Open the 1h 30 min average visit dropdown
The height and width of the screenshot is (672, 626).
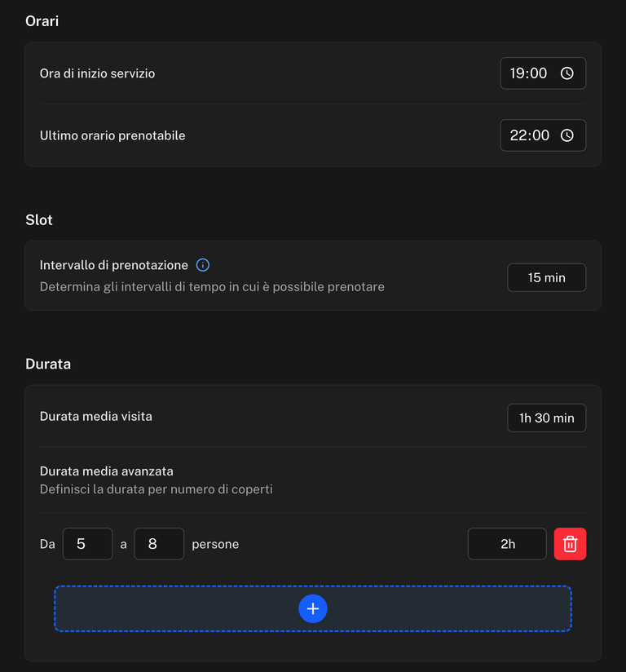tap(546, 418)
